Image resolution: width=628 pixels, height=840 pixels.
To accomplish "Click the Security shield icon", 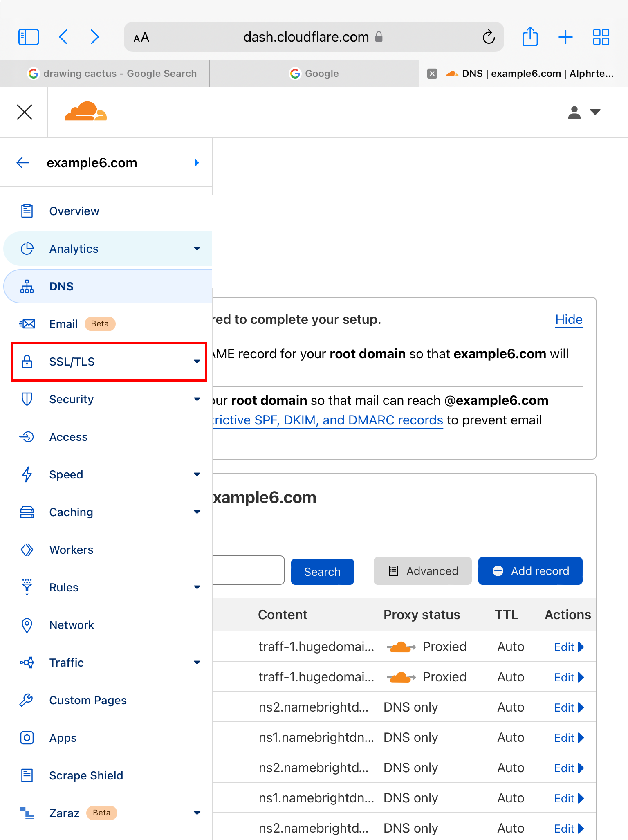I will pos(27,399).
